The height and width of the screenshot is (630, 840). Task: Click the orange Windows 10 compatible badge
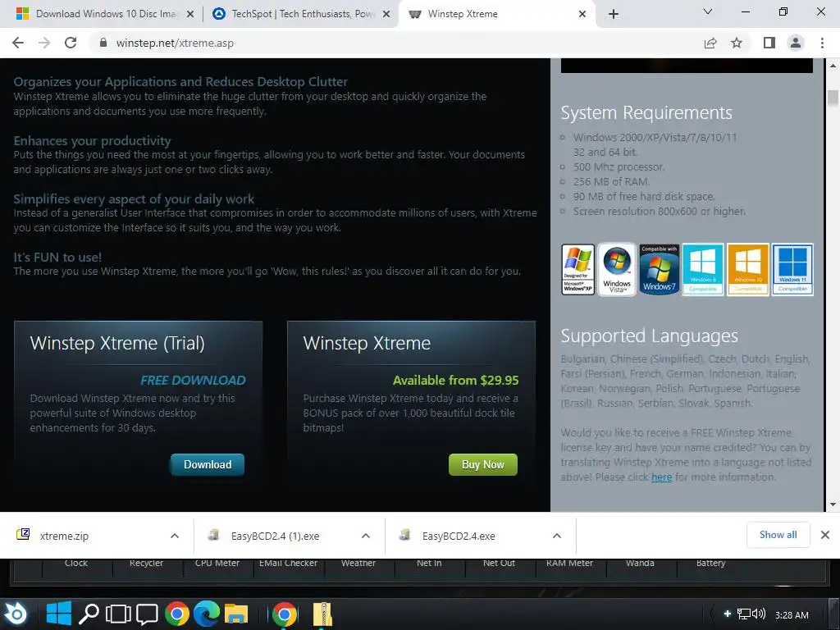tap(748, 269)
